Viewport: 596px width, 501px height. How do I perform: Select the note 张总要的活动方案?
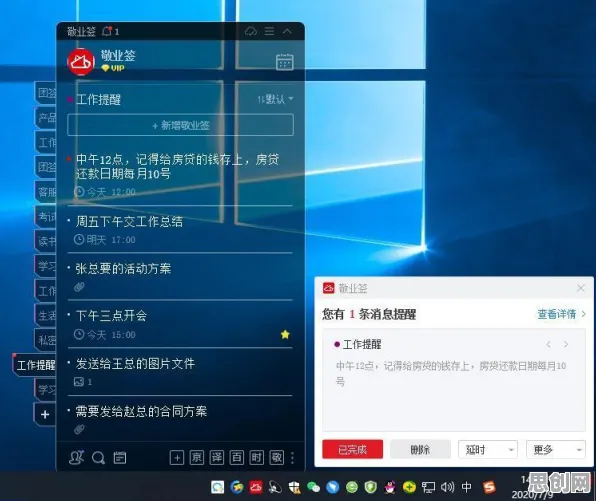[x=123, y=269]
